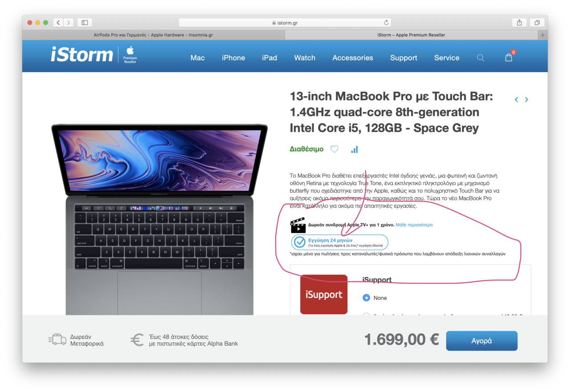Image resolution: width=570 pixels, height=392 pixels.
Task: Open the shopping cart icon
Action: click(x=509, y=57)
